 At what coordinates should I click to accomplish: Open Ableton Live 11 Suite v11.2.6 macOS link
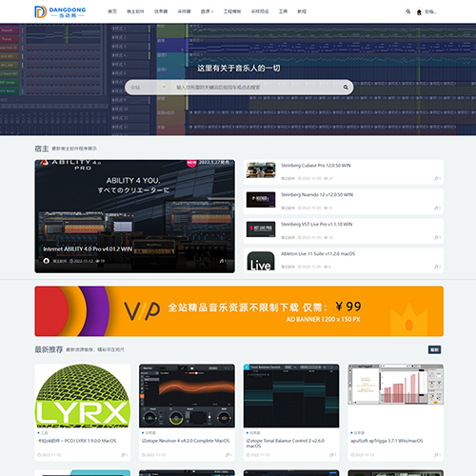pyautogui.click(x=318, y=254)
